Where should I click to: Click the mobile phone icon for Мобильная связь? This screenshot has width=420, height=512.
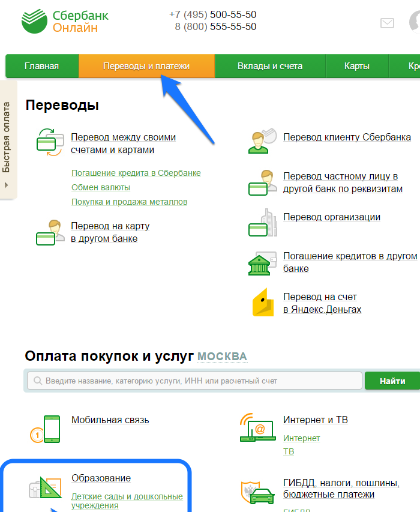click(46, 429)
